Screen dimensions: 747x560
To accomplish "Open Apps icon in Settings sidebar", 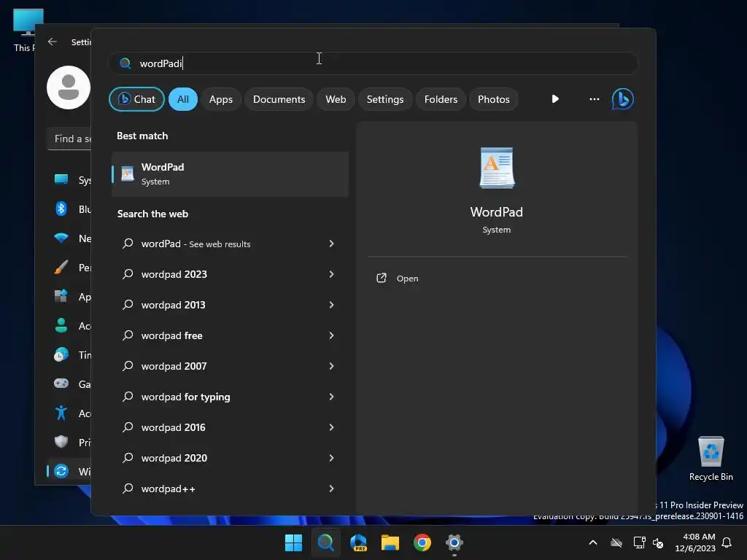I will pos(61,296).
